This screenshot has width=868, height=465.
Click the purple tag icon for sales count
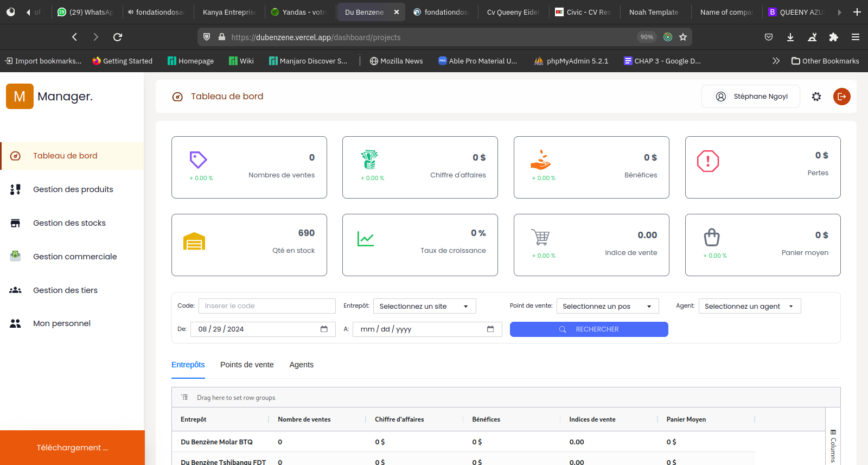coord(198,160)
